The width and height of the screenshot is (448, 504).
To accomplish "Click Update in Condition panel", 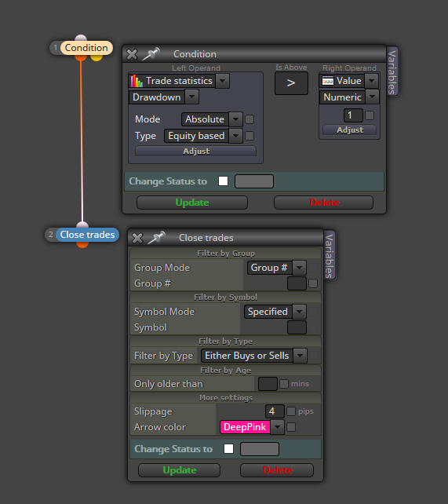I will [x=192, y=203].
